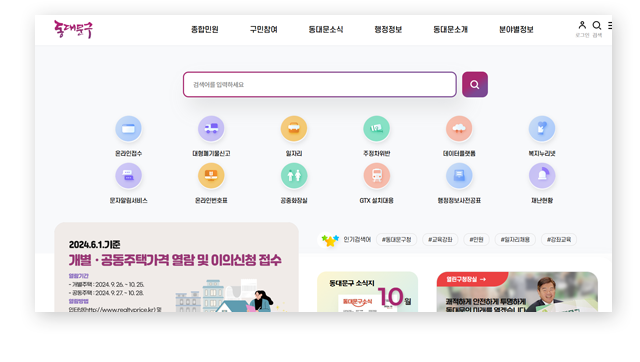Click the 온라인접수 text label
The height and width of the screenshot is (362, 640).
click(128, 153)
